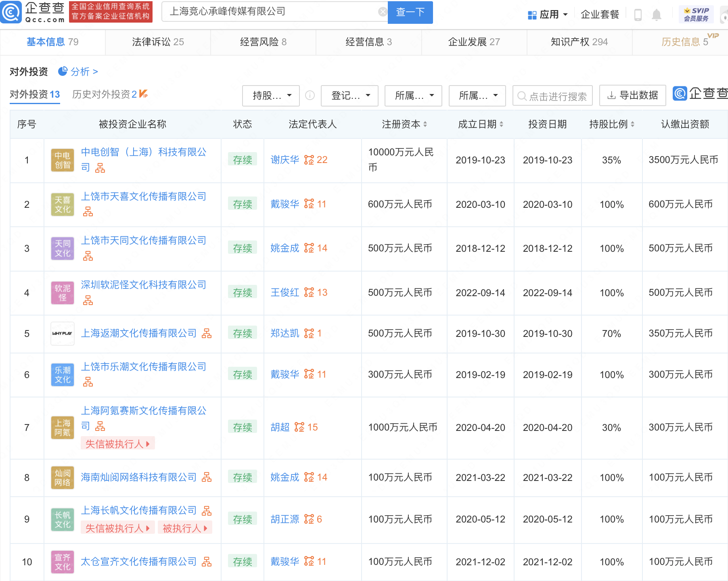Screen dimensions: 728x581
Task: Open equity structure icon for 海南灿阅网络
Action: 207,477
